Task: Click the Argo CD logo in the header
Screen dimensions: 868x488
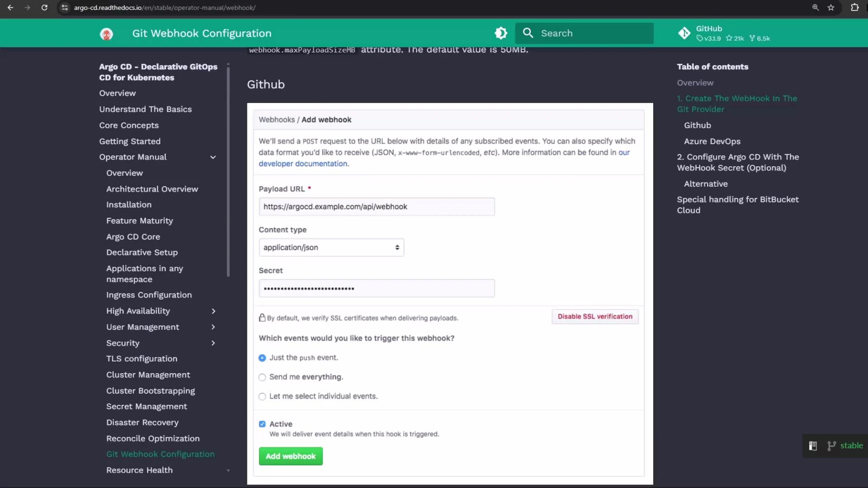Action: tap(106, 33)
